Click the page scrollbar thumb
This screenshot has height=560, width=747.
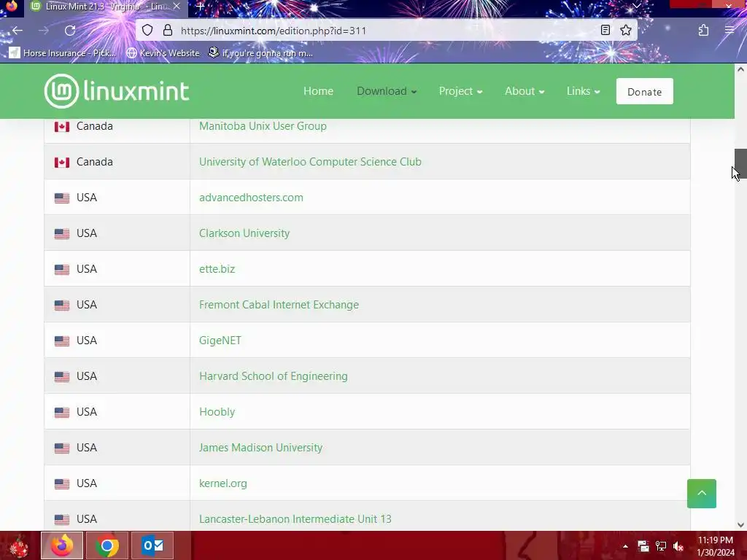tap(740, 163)
